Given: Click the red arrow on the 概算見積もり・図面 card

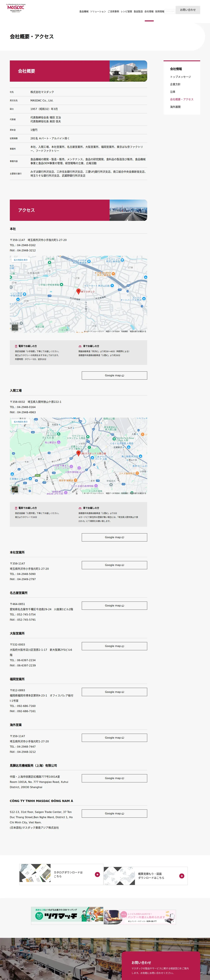Looking at the screenshot, I should point(182,876).
